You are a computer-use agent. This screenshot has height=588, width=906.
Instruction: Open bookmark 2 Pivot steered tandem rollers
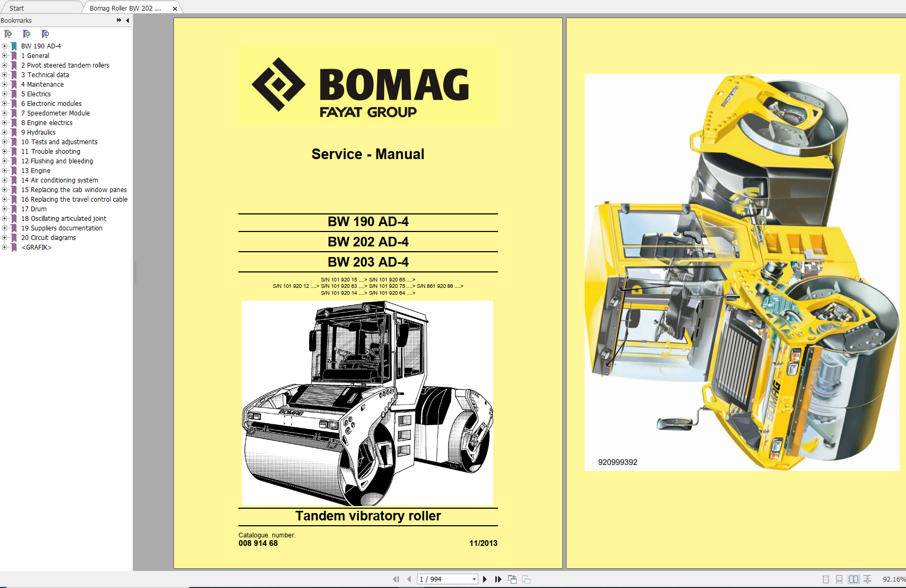(65, 65)
